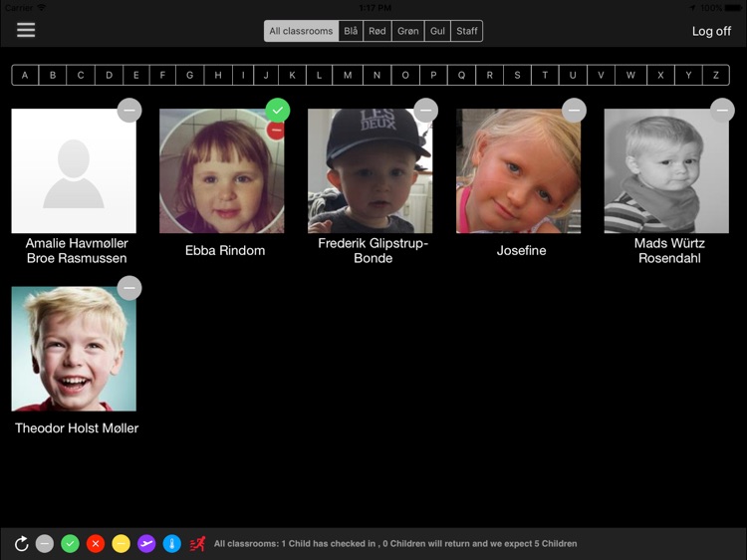Open Ebba Rindom's photo
747x560 pixels.
point(221,171)
